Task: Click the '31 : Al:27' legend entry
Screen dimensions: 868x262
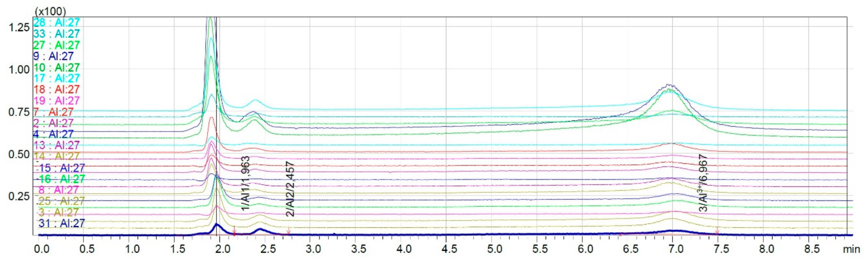Action: point(62,223)
